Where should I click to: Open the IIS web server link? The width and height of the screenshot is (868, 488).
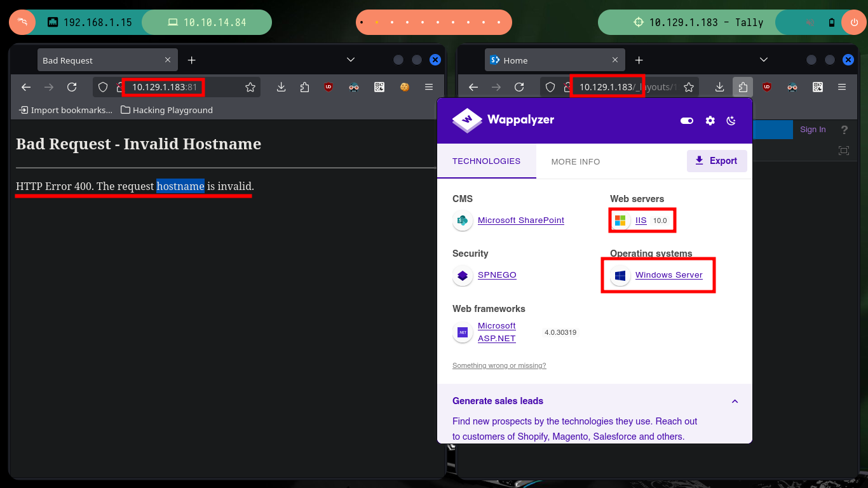pos(641,220)
